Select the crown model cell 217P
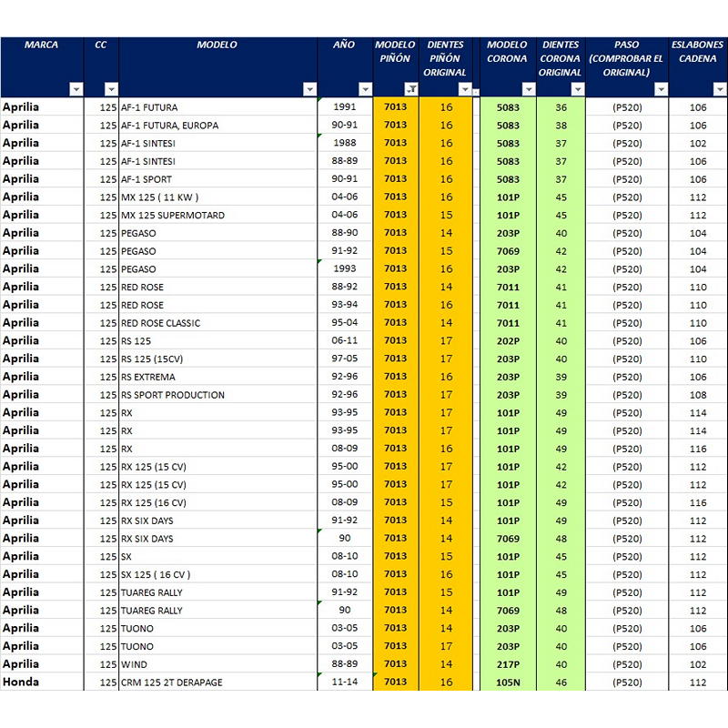728x728 pixels. 508,664
